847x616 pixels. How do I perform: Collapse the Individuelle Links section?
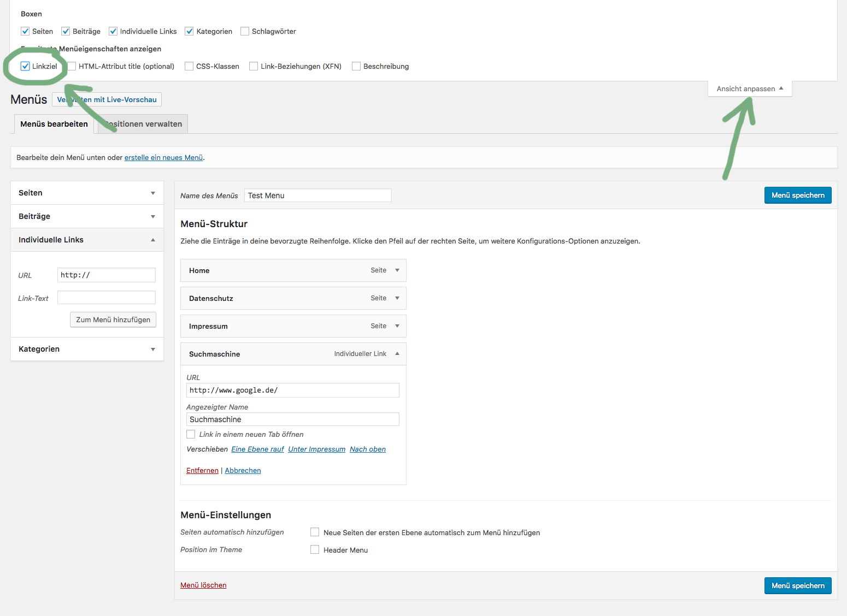(87, 240)
